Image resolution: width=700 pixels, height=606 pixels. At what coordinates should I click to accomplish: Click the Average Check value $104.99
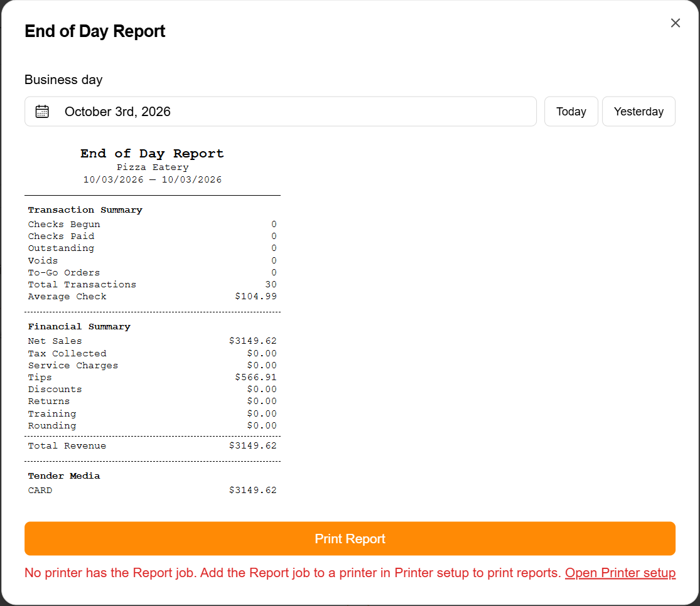[256, 296]
